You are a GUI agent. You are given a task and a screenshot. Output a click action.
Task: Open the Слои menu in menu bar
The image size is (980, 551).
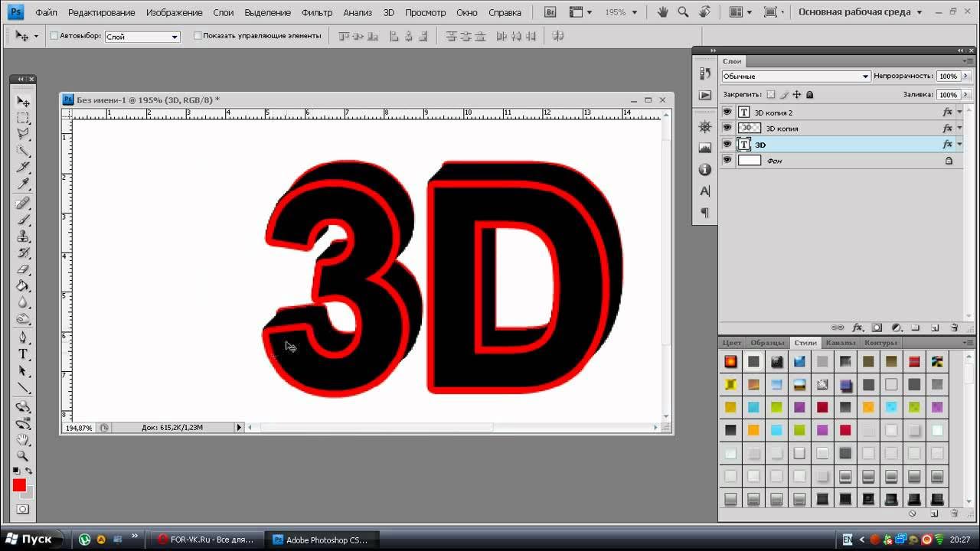click(x=224, y=13)
